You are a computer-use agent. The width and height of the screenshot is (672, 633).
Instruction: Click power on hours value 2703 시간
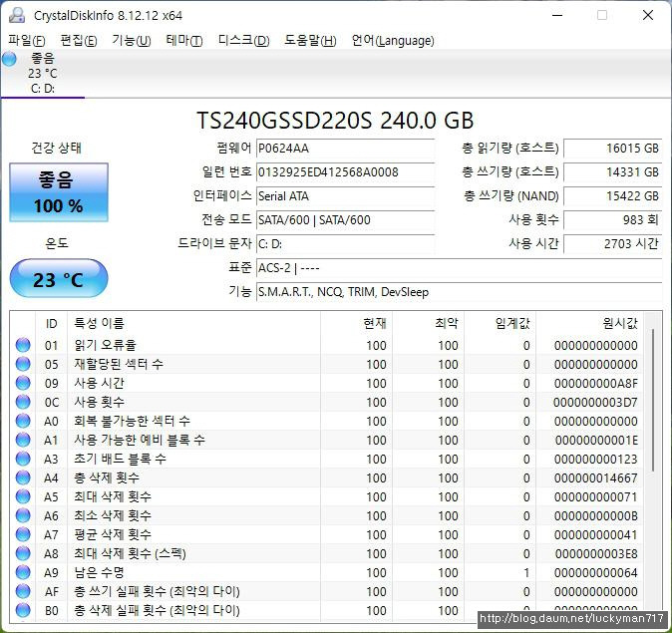(613, 244)
